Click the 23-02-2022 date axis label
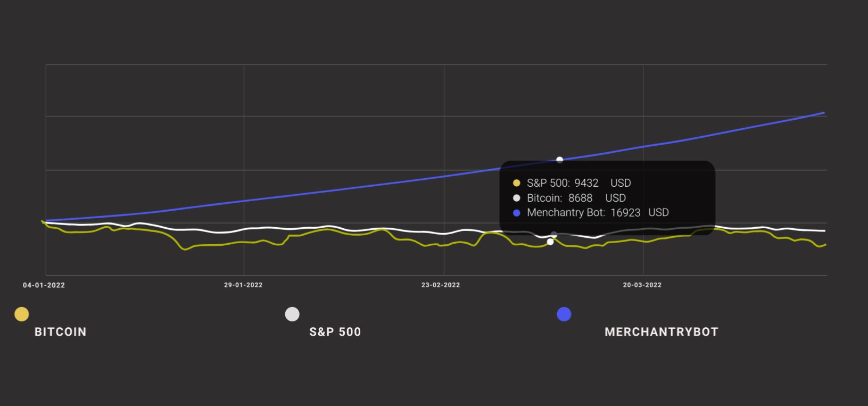 [x=441, y=285]
